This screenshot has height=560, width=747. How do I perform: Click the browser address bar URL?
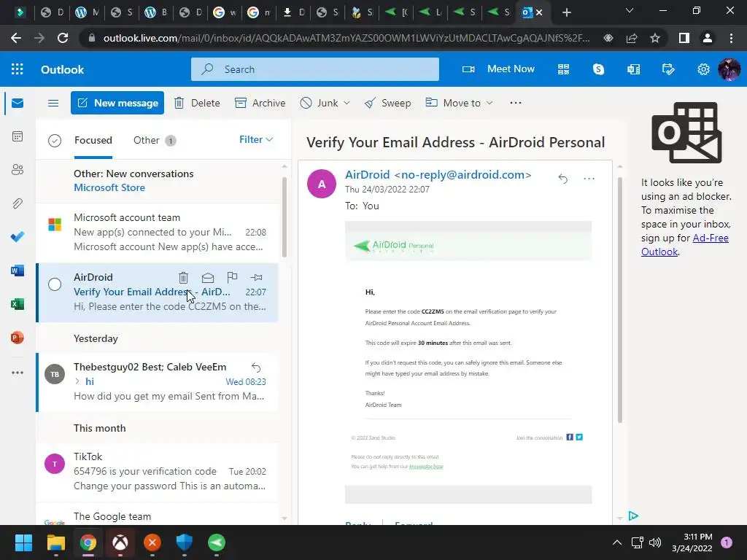point(347,38)
